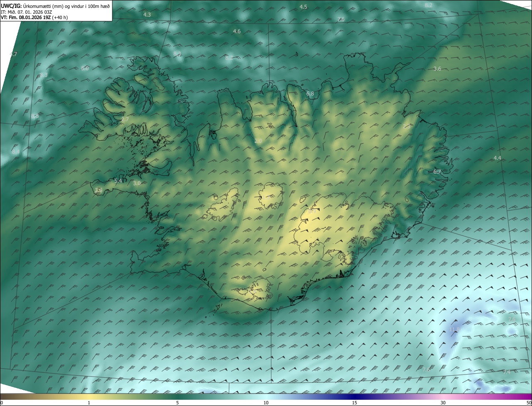Click the map value label 4.4
The image size is (532, 406).
498,158
